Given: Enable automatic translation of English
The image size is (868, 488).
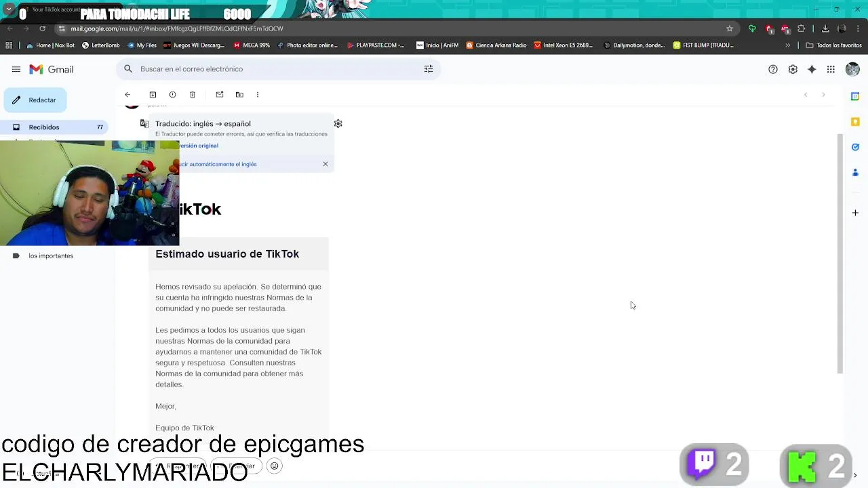Looking at the screenshot, I should [218, 164].
